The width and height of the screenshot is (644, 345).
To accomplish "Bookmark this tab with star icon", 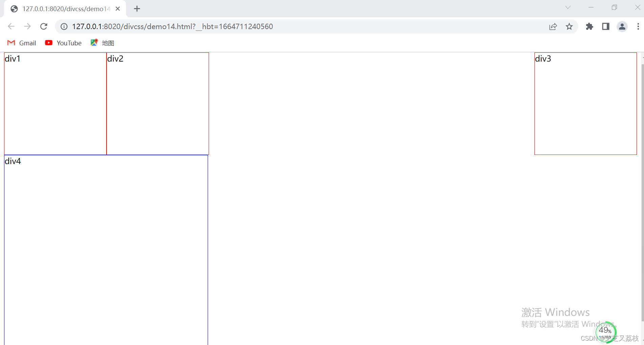I will coord(569,26).
